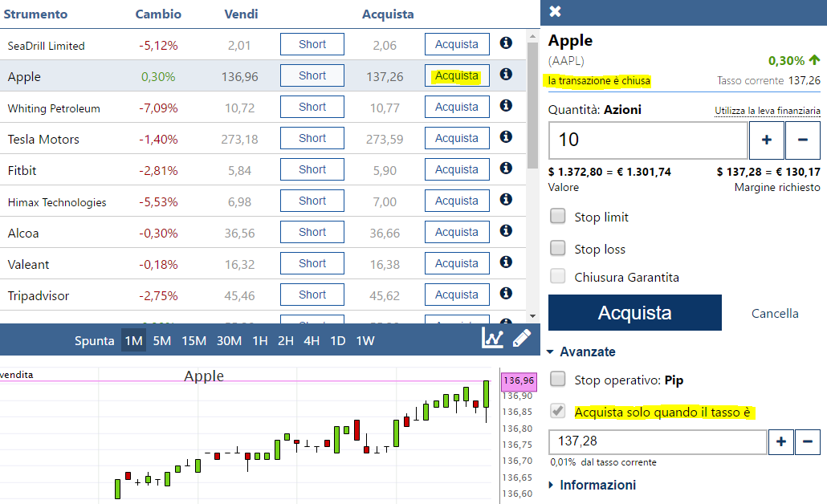Enable the Stop limit checkbox
Viewport: 827px width, 504px height.
(557, 216)
